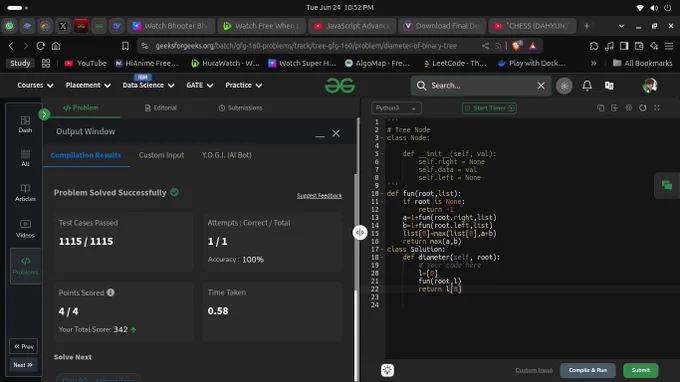The width and height of the screenshot is (680, 382).
Task: Bookmark this page icon
Action: click(125, 46)
